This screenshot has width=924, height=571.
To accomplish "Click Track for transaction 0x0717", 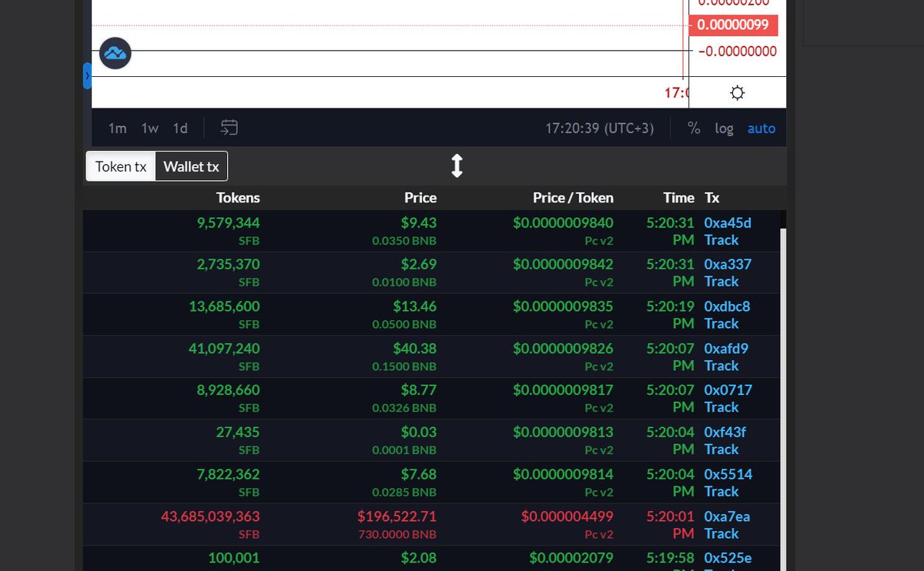I will pos(721,407).
